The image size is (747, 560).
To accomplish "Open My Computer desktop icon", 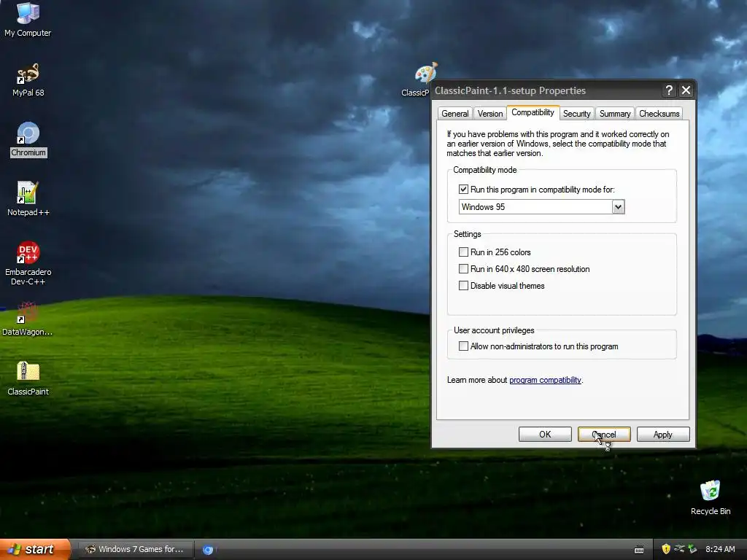I will click(28, 19).
